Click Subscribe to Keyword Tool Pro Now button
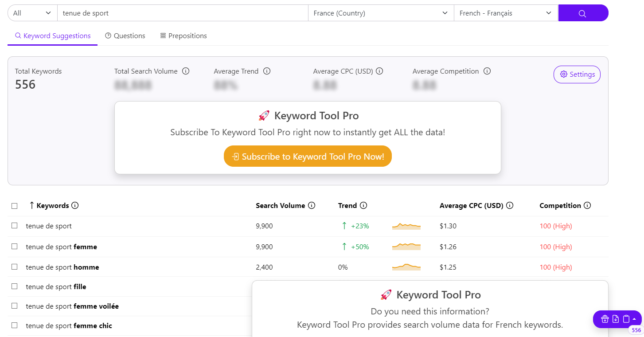 (x=308, y=157)
